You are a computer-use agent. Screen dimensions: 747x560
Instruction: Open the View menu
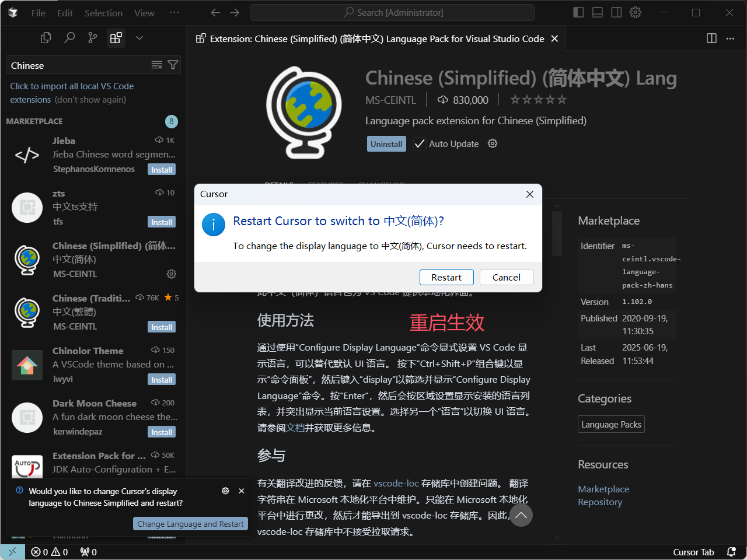144,13
